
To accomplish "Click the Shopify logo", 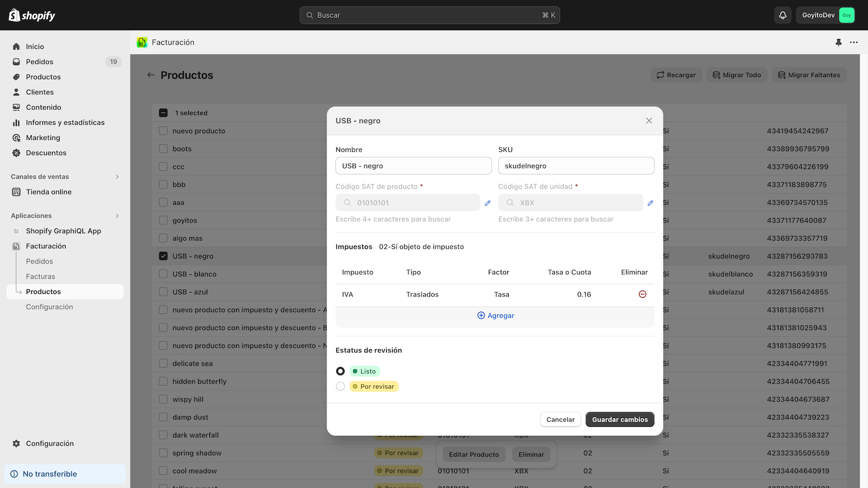I will tap(32, 15).
